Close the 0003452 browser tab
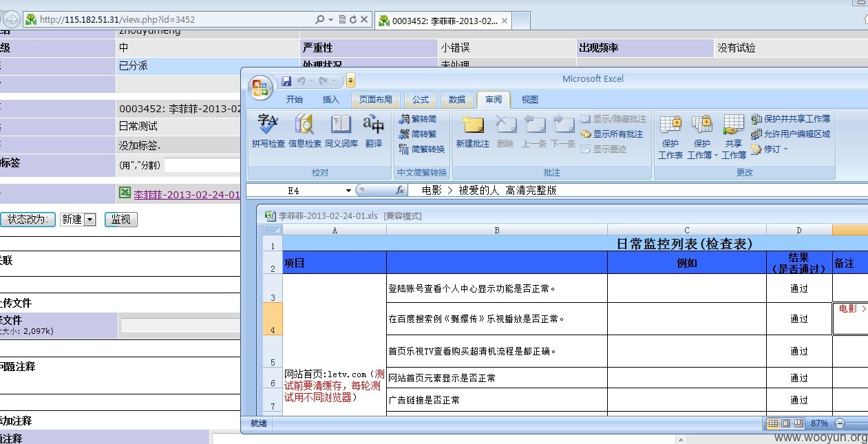The height and width of the screenshot is (444, 868). (x=505, y=21)
